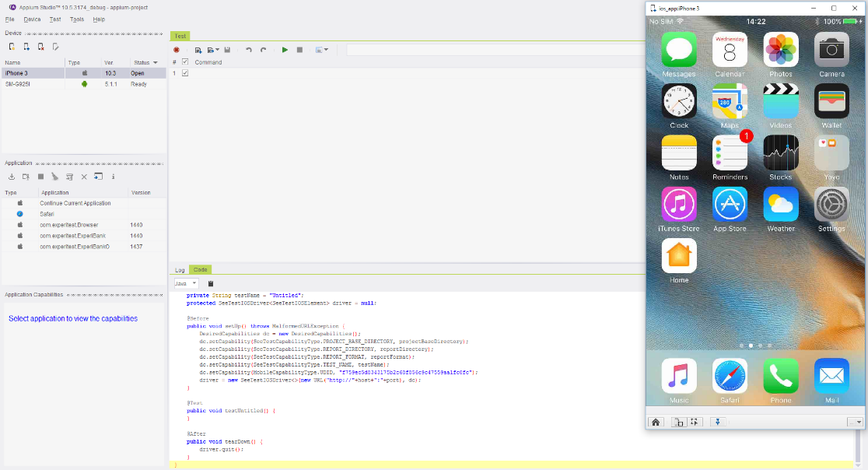Click the red record test button
The width and height of the screenshot is (868, 470).
coord(177,50)
